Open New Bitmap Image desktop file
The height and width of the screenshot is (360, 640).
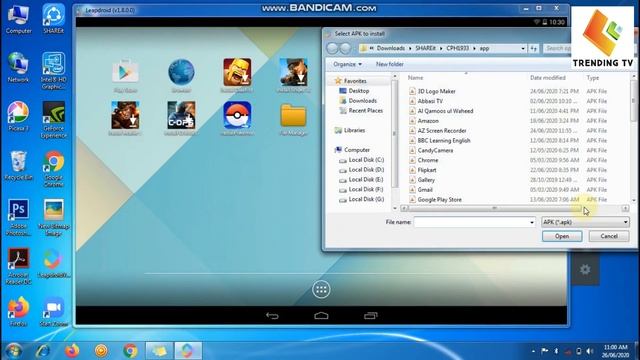pyautogui.click(x=53, y=217)
